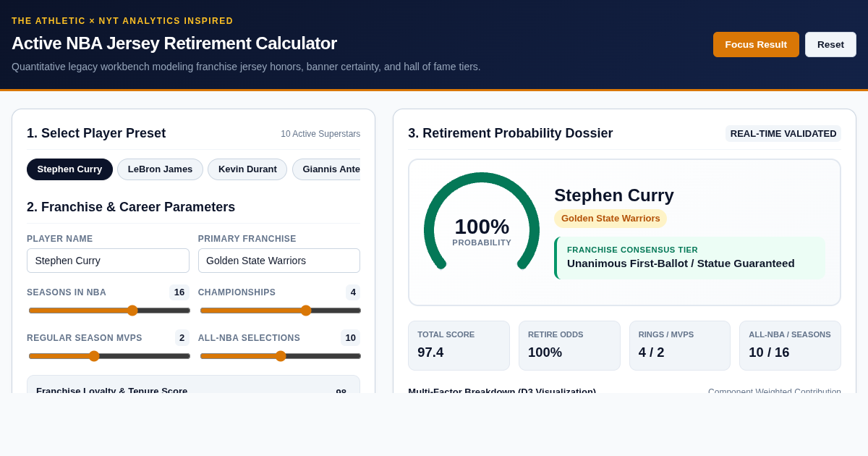
Task: Click the Championships value 4
Action: [353, 292]
